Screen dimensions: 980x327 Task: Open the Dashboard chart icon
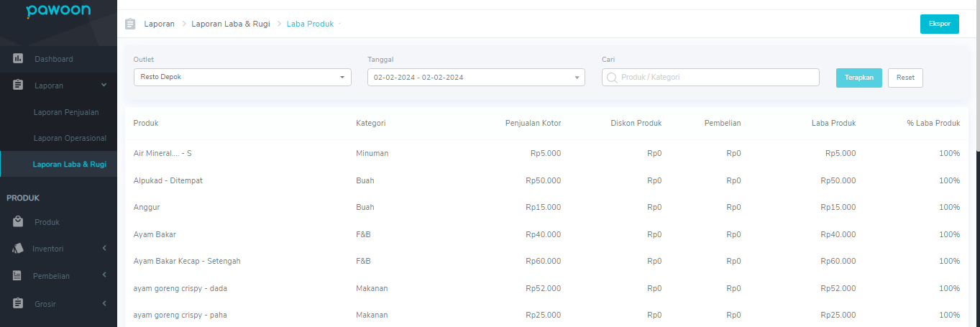(x=19, y=58)
